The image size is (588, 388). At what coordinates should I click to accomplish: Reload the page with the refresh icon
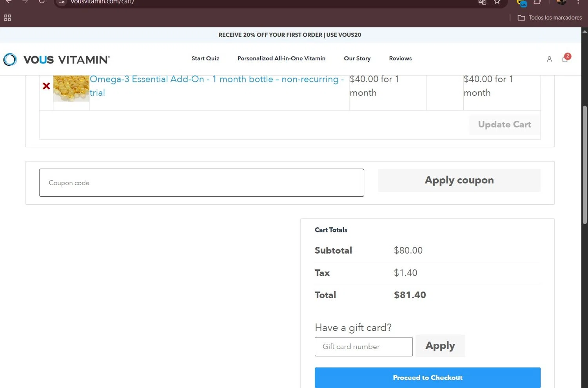click(42, 2)
